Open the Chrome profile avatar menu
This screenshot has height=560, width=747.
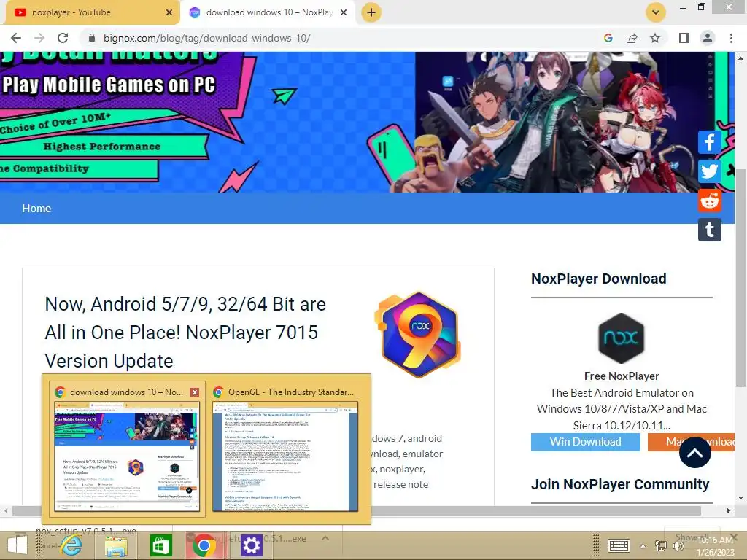pyautogui.click(x=708, y=38)
